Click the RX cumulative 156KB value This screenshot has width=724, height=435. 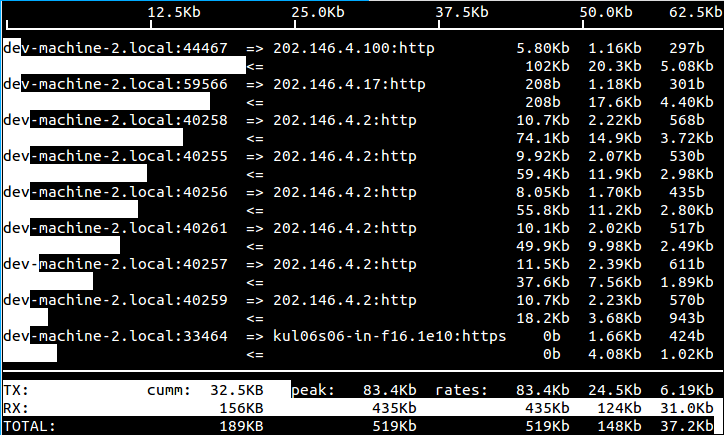click(x=241, y=408)
